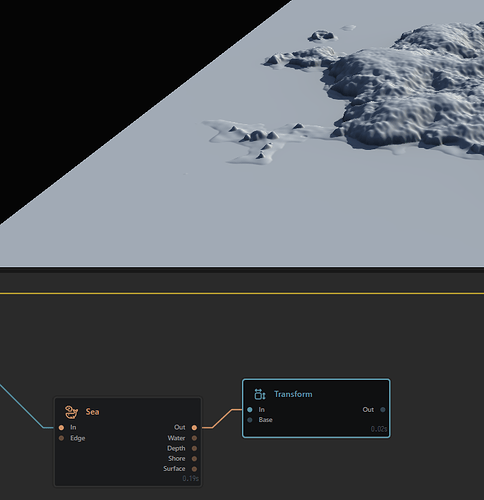
Task: Click the Transform node Out port
Action: [383, 410]
